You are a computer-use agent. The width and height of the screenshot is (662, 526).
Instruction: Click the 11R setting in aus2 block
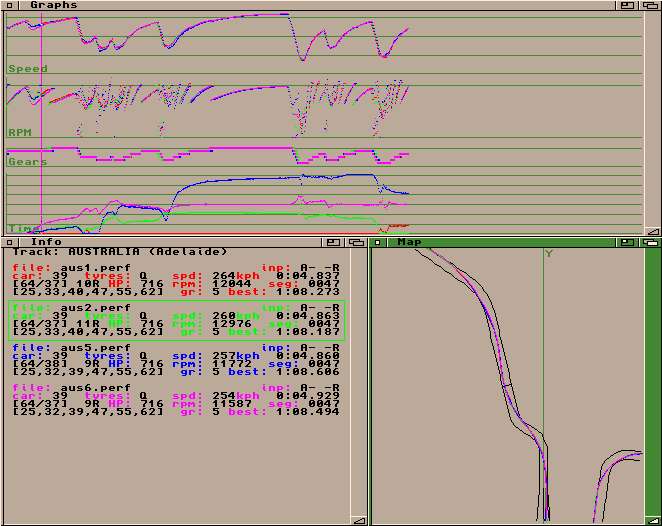[x=87, y=324]
